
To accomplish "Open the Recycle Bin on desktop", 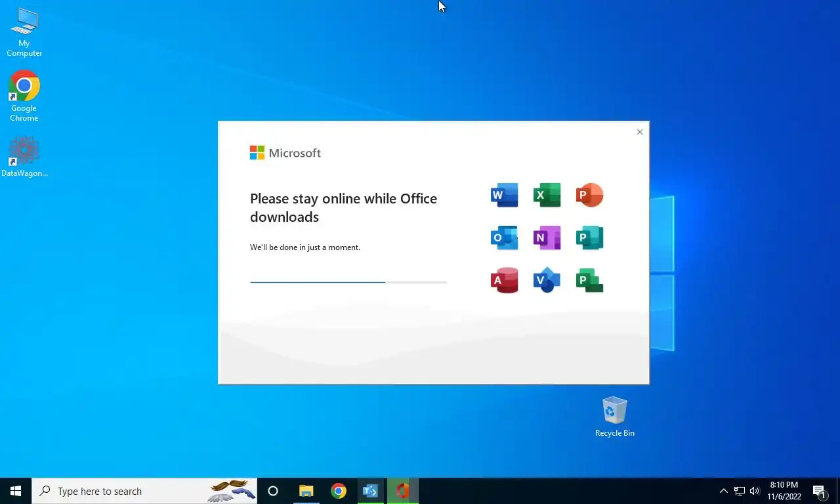I will coord(615,417).
